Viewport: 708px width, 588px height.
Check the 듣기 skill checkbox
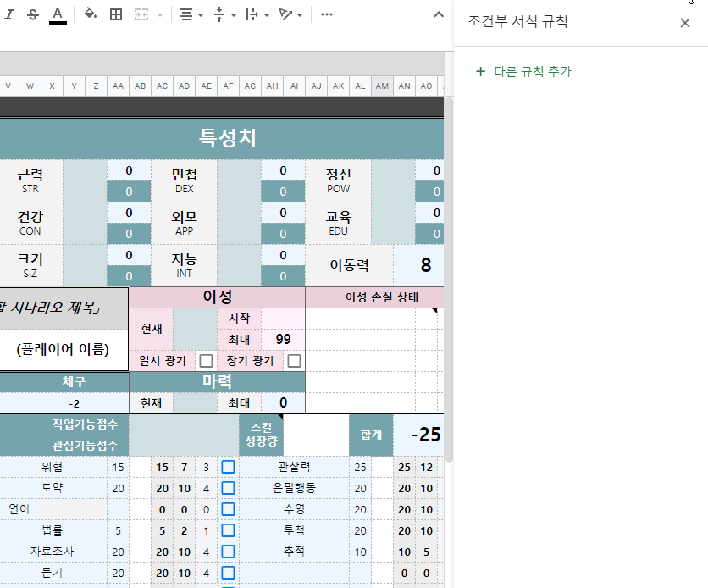pyautogui.click(x=228, y=573)
